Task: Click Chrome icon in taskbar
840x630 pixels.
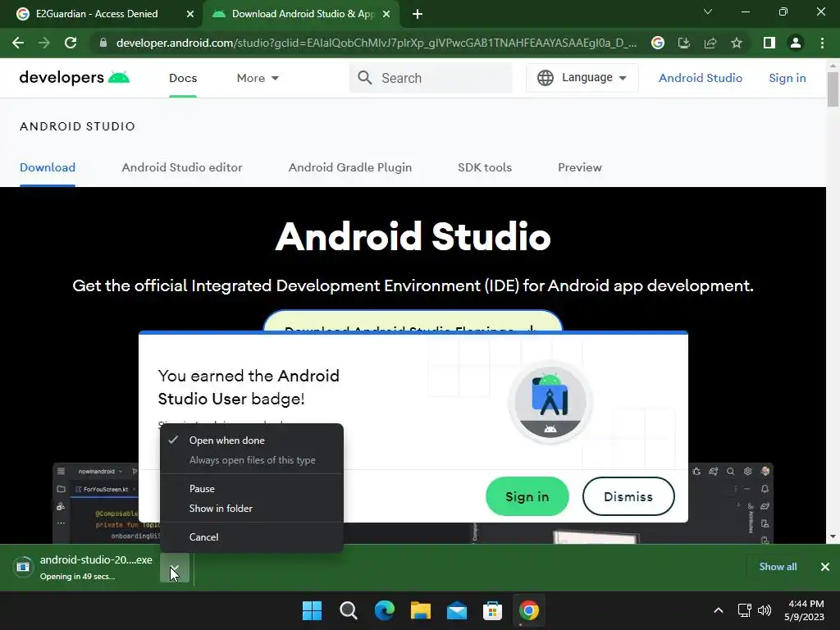Action: (x=529, y=610)
